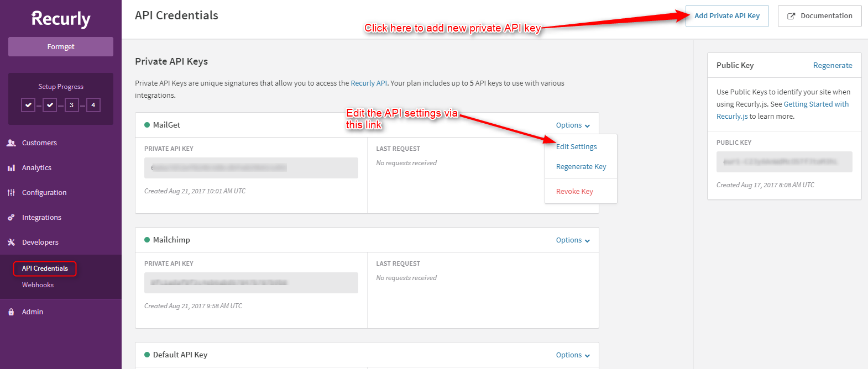Click the Mailchimp private API key field
The image size is (868, 369).
tap(251, 283)
